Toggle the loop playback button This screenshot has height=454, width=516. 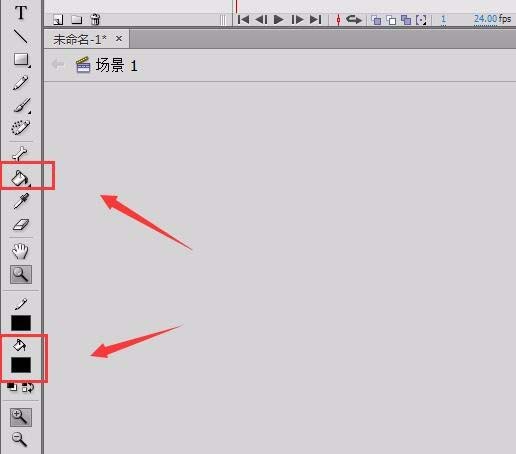click(x=354, y=20)
